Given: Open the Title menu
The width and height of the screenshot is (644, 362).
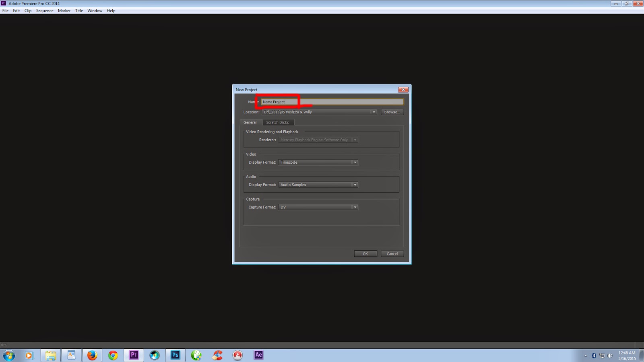Looking at the screenshot, I should click(x=79, y=11).
